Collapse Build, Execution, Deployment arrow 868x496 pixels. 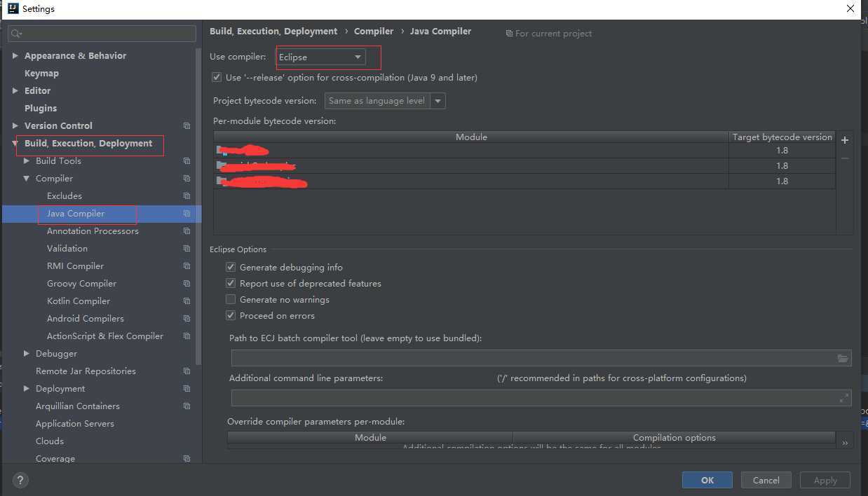[x=15, y=144]
